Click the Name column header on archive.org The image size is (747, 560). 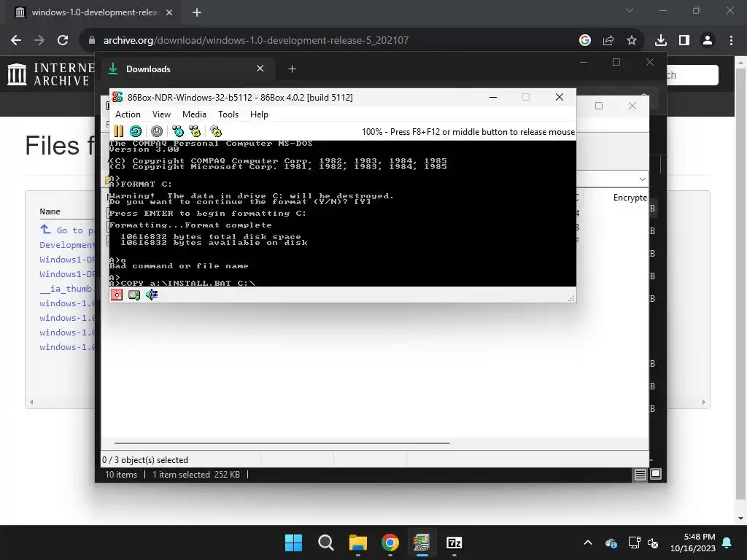pyautogui.click(x=50, y=211)
